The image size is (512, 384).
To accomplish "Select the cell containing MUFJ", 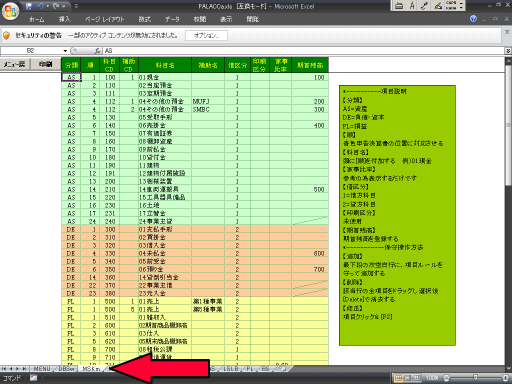I will click(208, 101).
